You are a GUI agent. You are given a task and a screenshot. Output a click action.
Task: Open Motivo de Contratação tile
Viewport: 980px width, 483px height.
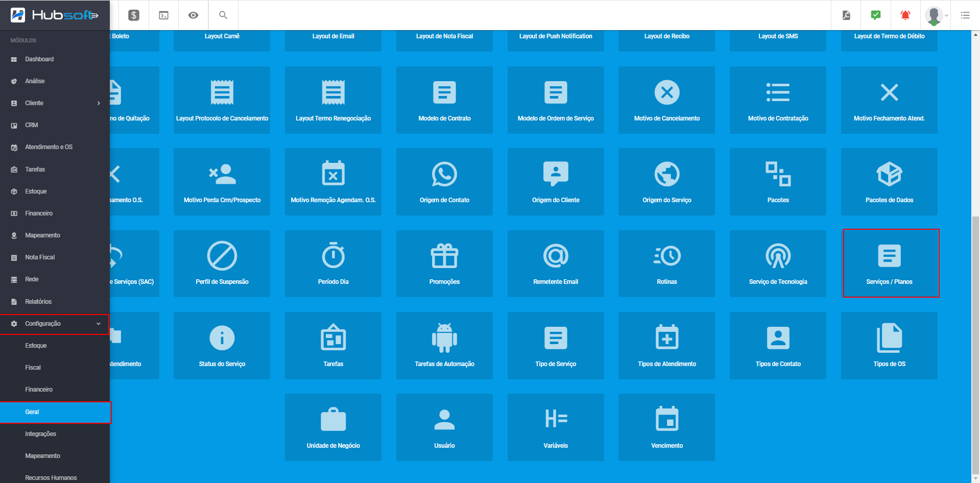click(778, 100)
